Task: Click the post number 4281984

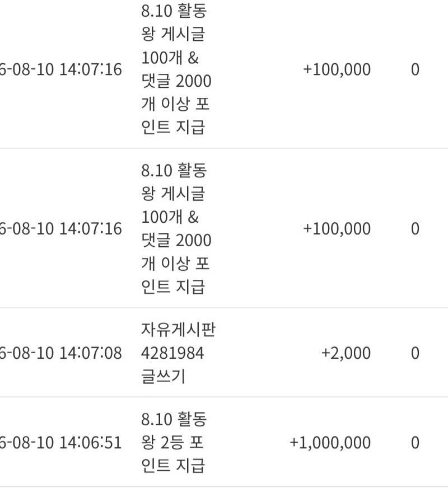Action: [x=172, y=353]
